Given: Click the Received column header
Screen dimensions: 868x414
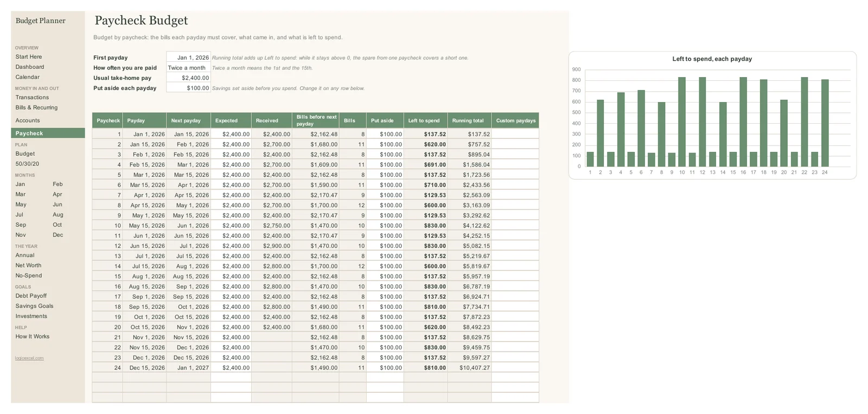Looking at the screenshot, I should coord(272,120).
